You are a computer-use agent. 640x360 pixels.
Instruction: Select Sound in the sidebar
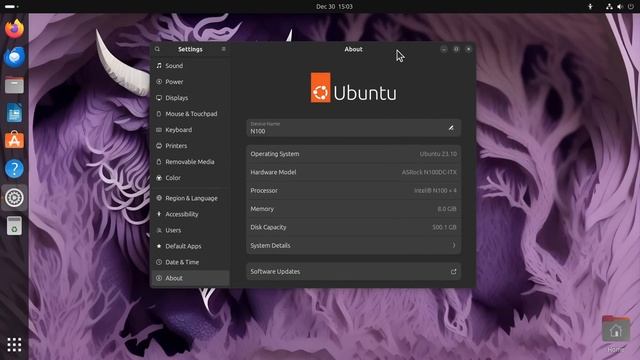[x=190, y=66]
